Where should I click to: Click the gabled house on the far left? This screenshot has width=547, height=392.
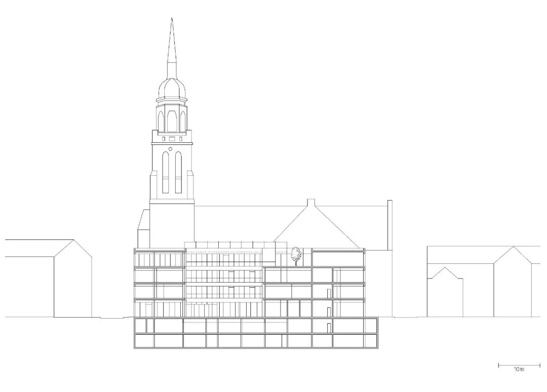pos(48,279)
